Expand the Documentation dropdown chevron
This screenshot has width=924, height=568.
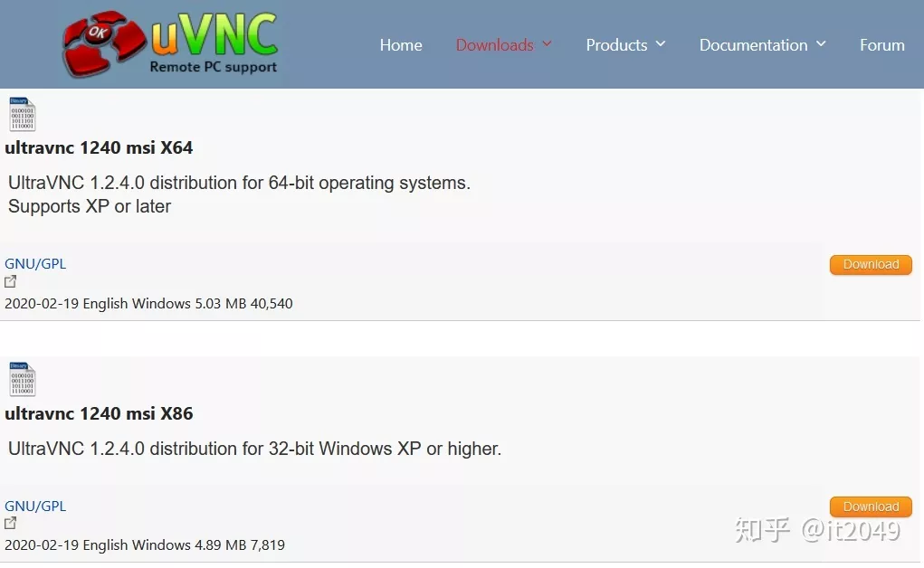pos(821,44)
